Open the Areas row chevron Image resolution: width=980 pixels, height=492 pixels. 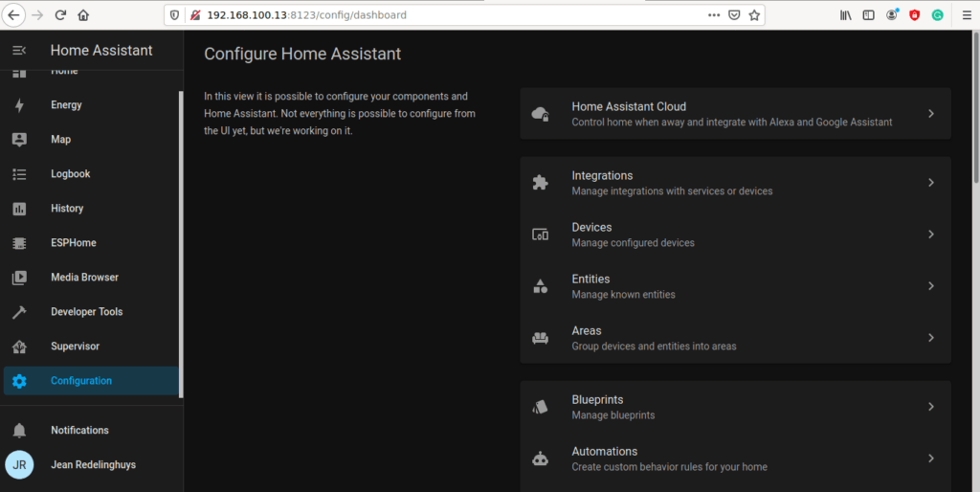[931, 338]
